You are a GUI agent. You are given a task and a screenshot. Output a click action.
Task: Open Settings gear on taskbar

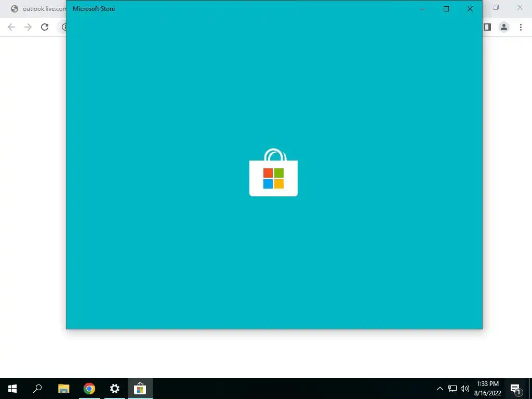point(115,389)
